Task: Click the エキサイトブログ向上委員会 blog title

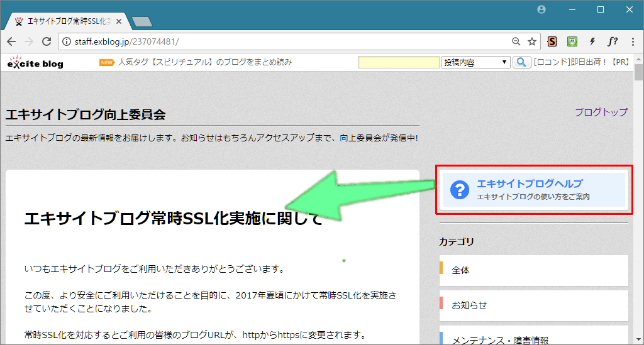Action: coord(86,114)
